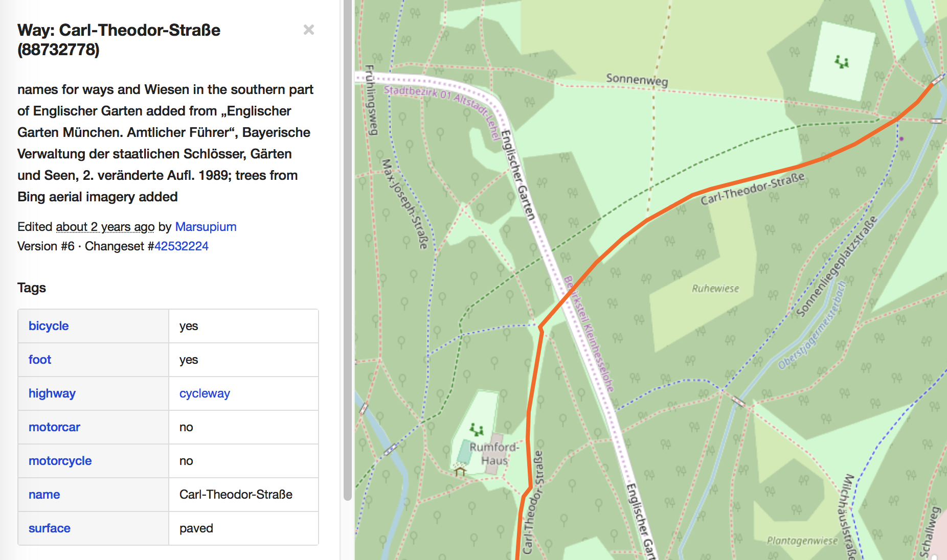Click the highway tag key
Image resolution: width=947 pixels, height=560 pixels.
[x=52, y=393]
